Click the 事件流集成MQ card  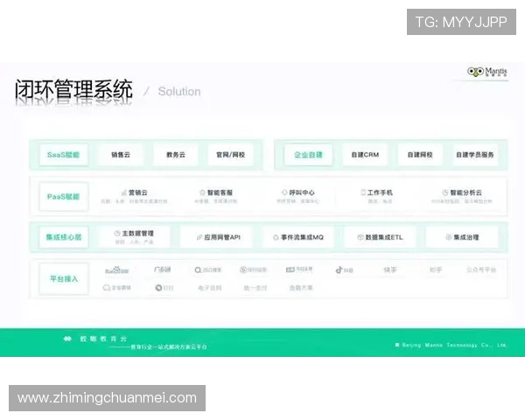[298, 237]
